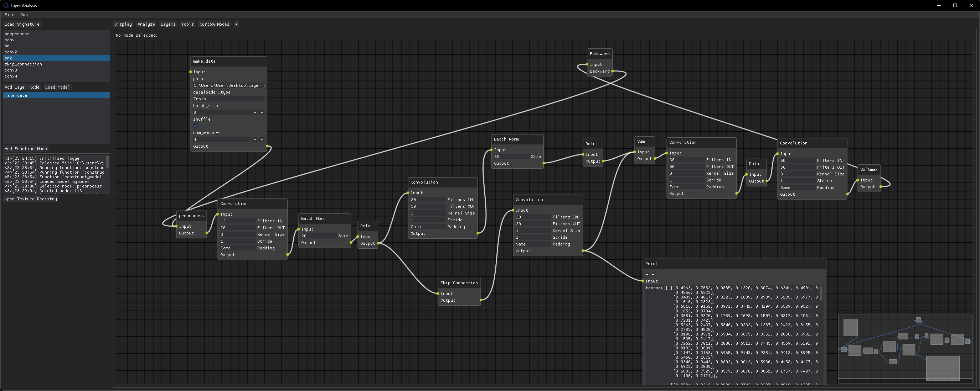Click the minus icon in the Print node
Image resolution: width=980 pixels, height=391 pixels.
tap(653, 274)
